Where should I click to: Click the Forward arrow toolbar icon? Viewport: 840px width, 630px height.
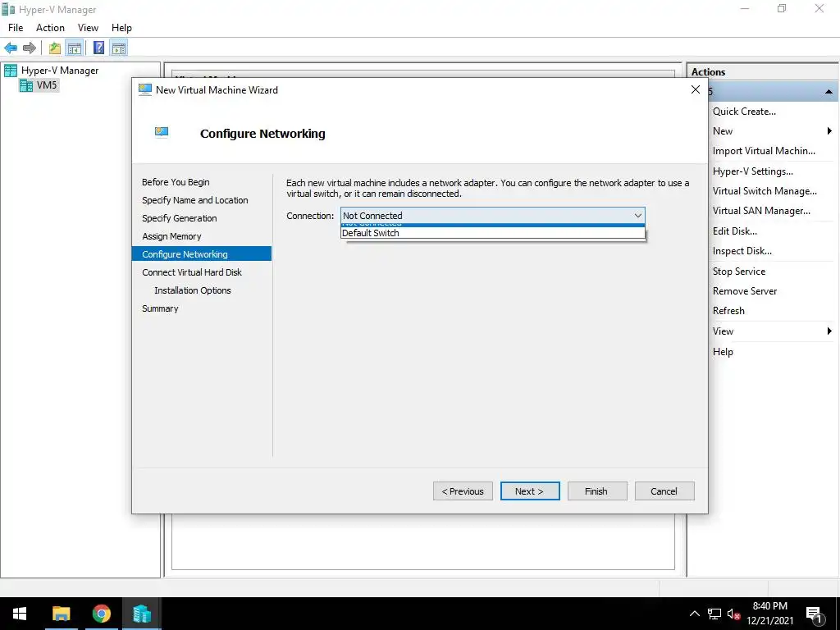pyautogui.click(x=30, y=48)
